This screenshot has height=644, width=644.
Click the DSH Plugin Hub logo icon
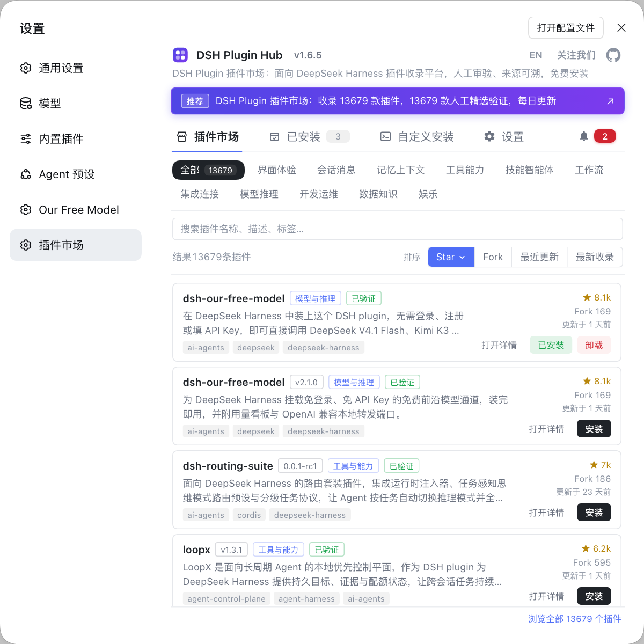(180, 55)
